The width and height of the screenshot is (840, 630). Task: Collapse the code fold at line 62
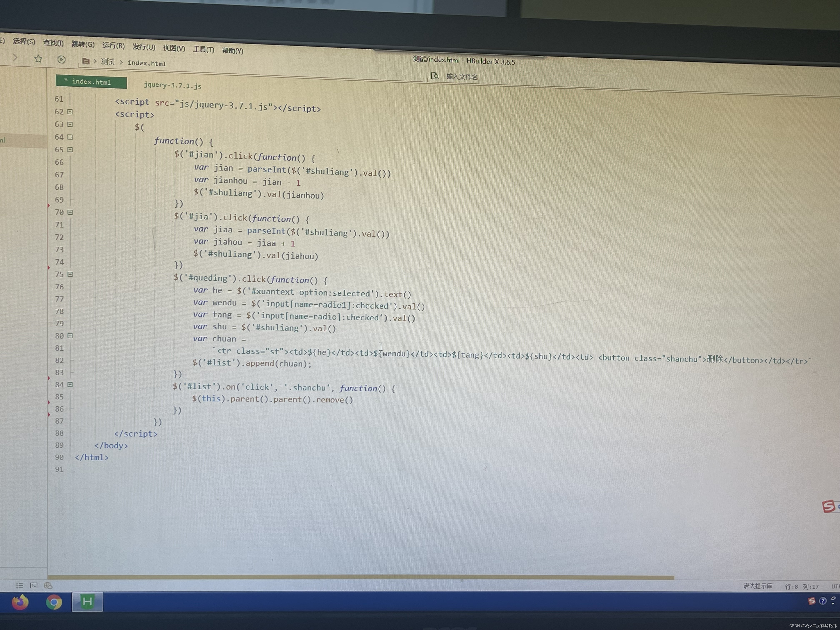click(x=70, y=112)
